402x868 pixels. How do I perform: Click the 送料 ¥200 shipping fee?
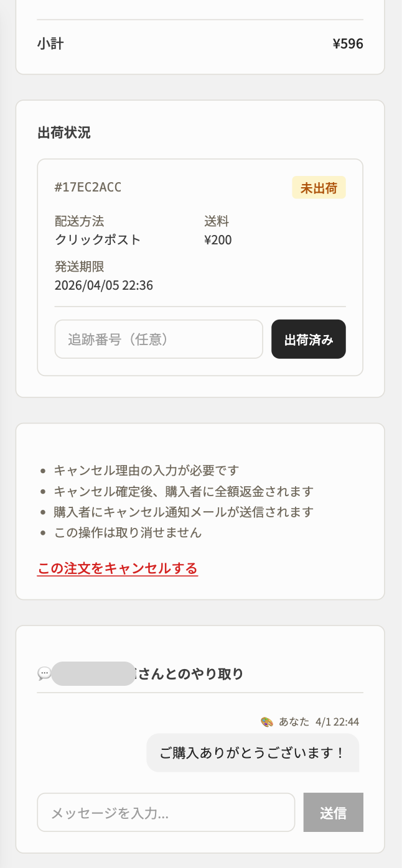(217, 239)
